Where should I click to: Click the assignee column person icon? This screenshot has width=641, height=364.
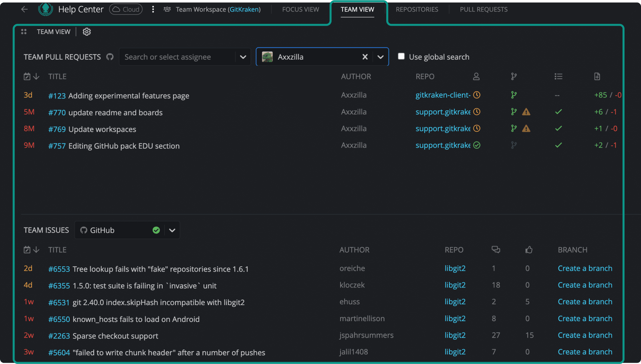tap(476, 76)
